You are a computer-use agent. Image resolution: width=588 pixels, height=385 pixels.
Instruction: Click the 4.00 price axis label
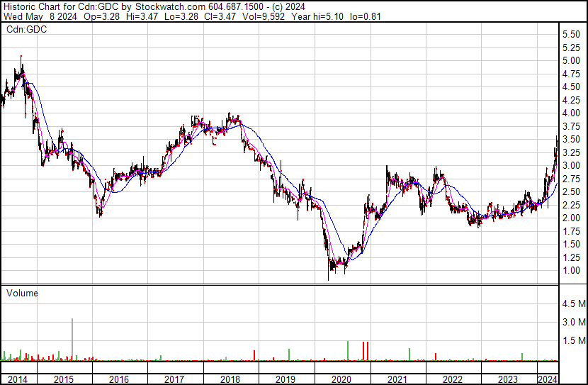coord(571,113)
